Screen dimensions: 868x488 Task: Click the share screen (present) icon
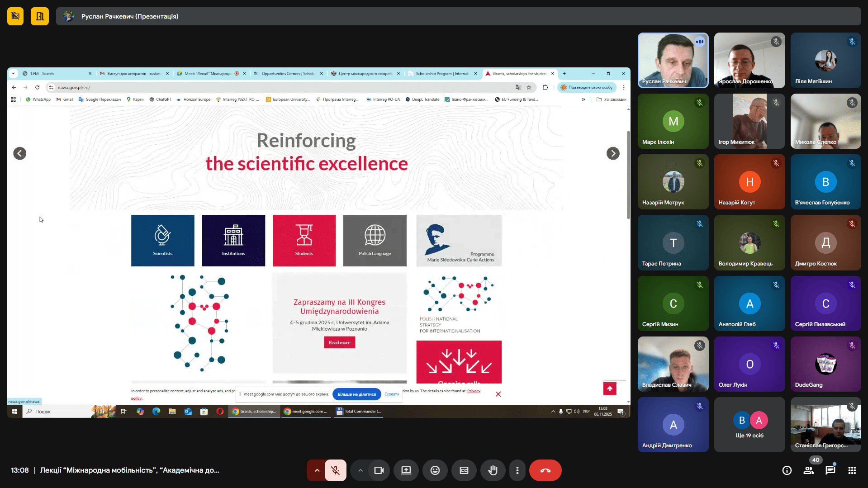point(406,470)
